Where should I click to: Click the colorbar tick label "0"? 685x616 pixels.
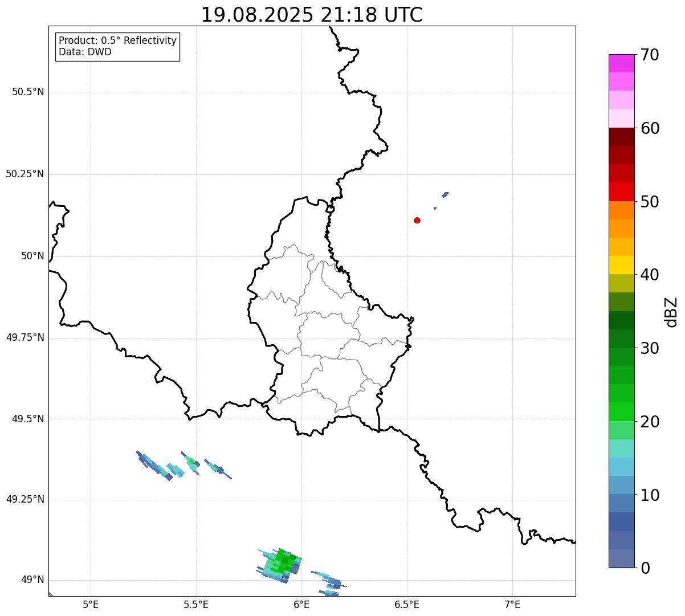pyautogui.click(x=645, y=568)
